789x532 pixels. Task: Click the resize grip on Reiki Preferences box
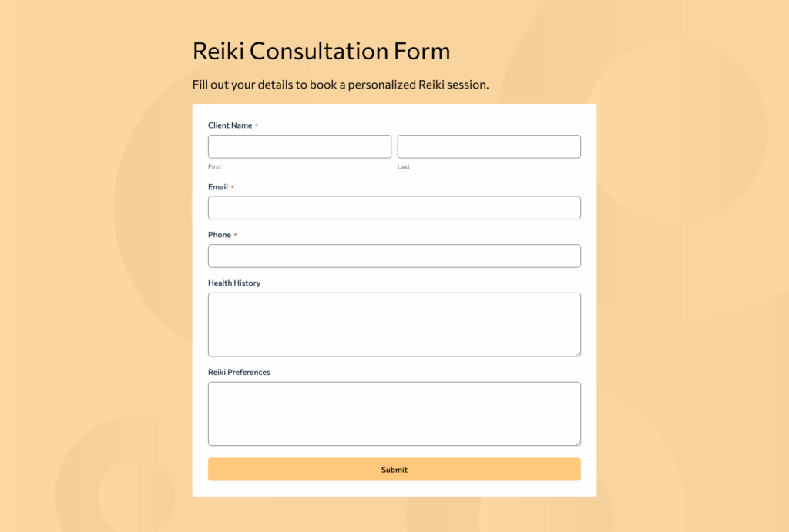(578, 442)
